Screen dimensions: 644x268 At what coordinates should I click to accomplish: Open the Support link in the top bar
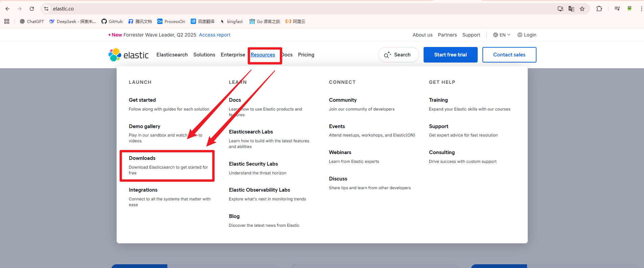click(x=471, y=35)
